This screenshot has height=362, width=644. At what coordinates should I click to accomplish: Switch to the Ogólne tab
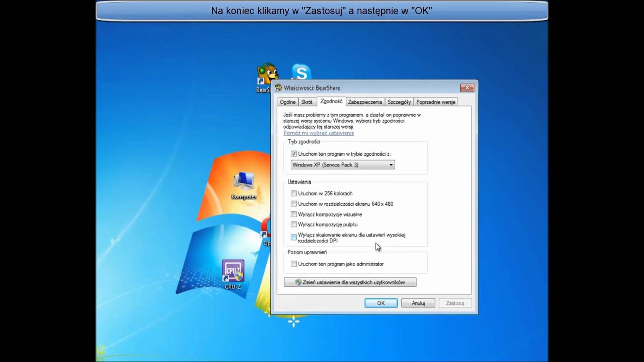288,102
